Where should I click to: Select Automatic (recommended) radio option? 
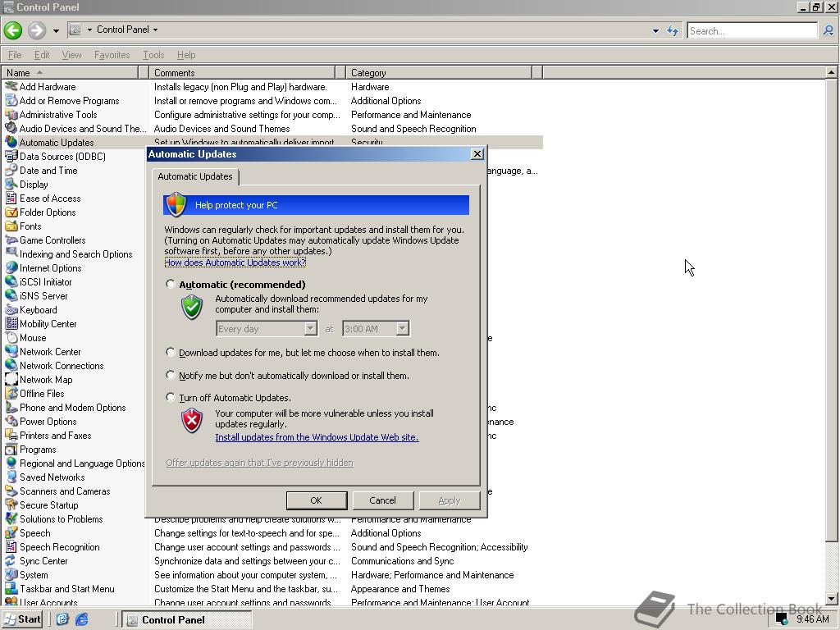click(x=171, y=284)
